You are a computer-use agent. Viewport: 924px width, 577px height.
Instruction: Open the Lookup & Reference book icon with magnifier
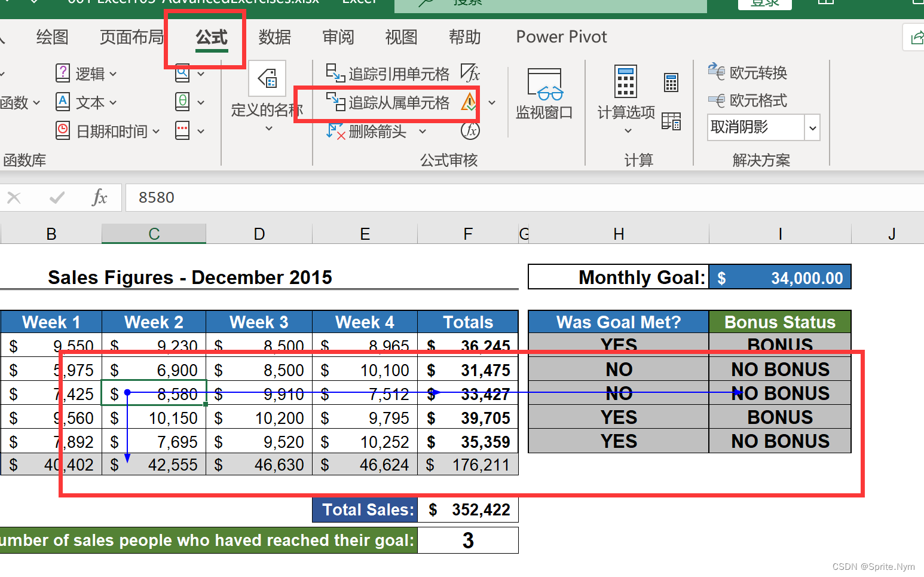pos(182,74)
